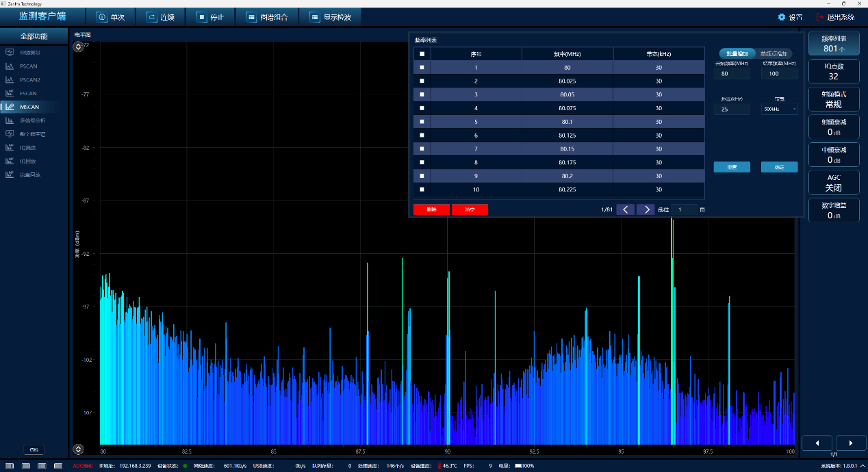
Task: Check the row with frequency 80.1
Action: (422, 122)
